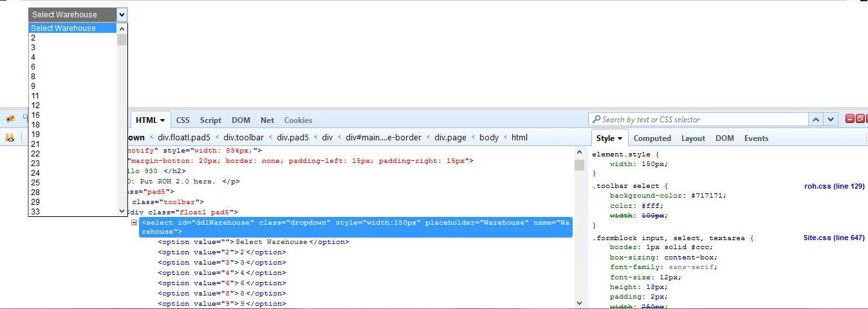Show the Computed side panel
The image size is (868, 309).
pyautogui.click(x=652, y=138)
